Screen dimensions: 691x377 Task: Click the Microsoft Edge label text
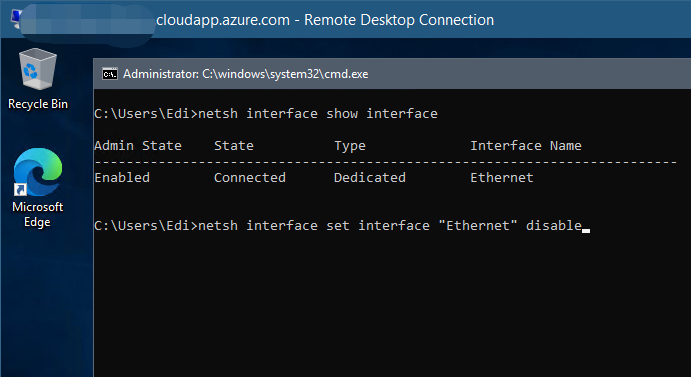(x=37, y=214)
